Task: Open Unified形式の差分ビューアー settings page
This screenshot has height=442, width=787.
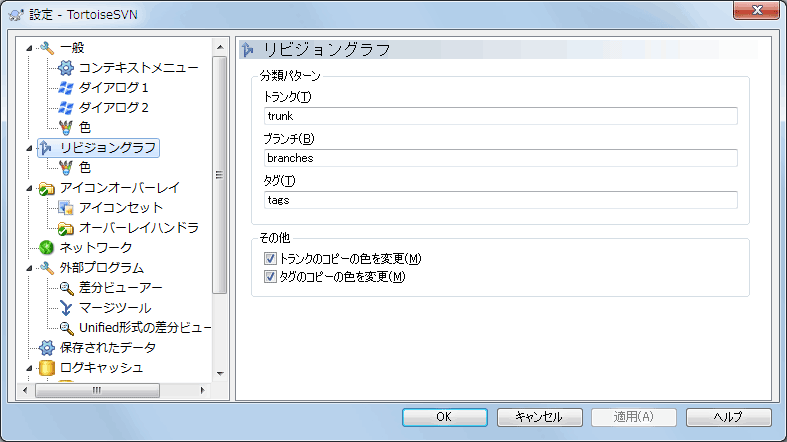Action: (x=145, y=328)
